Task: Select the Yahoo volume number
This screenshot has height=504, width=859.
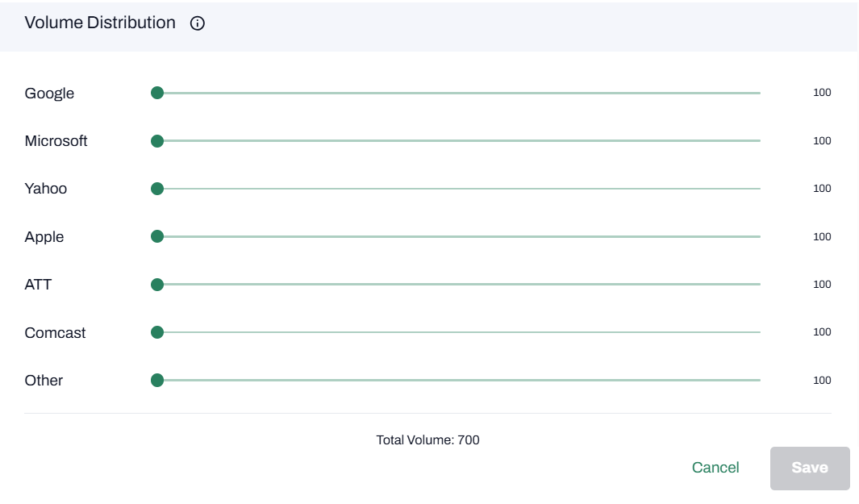Action: coord(822,189)
